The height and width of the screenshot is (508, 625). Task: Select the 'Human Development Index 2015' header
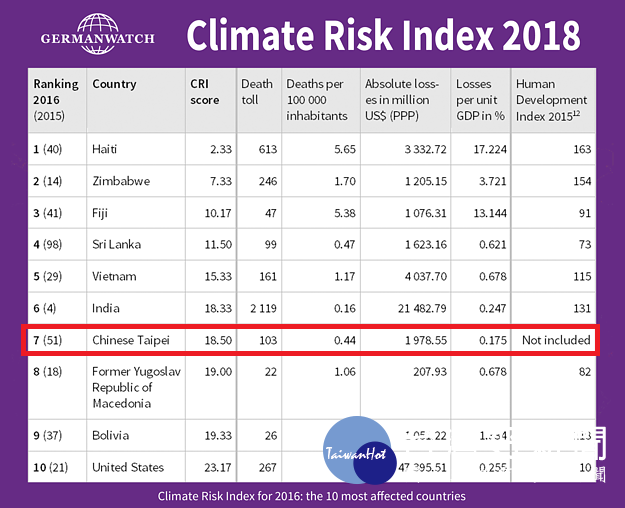[x=552, y=100]
